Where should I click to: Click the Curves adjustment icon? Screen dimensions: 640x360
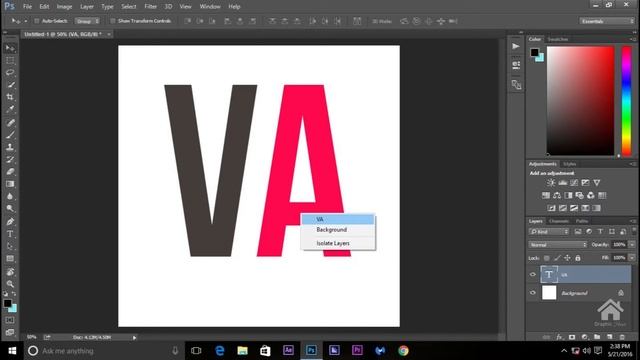tap(574, 183)
